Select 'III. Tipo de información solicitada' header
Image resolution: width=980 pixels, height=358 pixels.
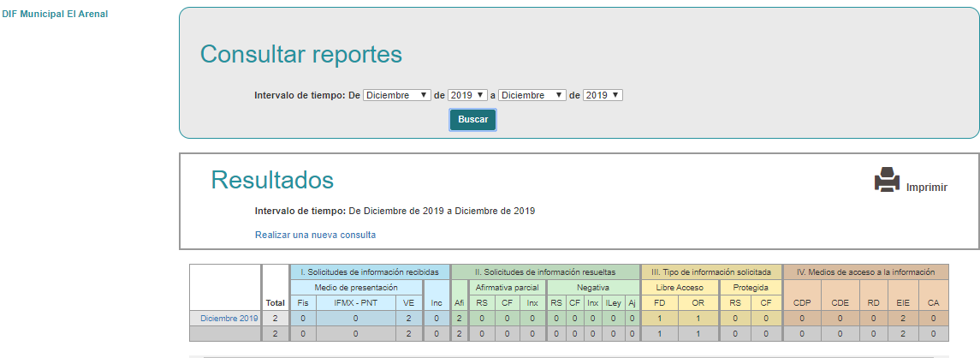point(711,272)
